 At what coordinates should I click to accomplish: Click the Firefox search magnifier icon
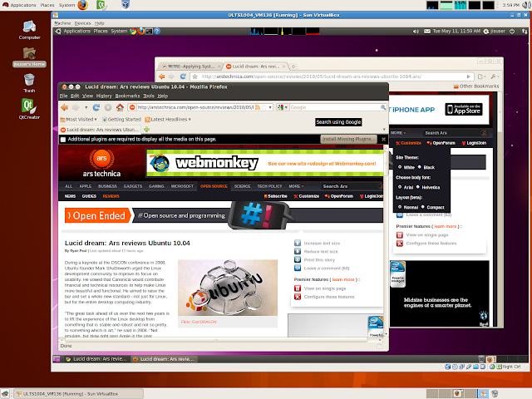[x=383, y=107]
